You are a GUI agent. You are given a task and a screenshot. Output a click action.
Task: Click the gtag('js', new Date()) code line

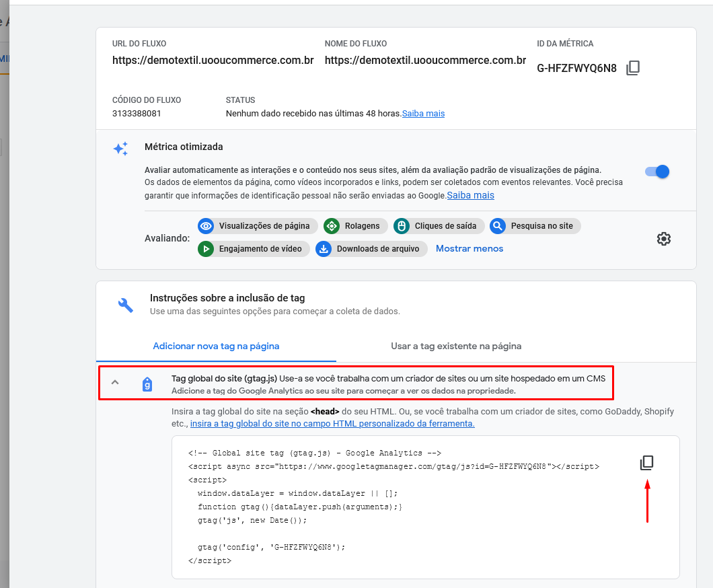pyautogui.click(x=252, y=520)
